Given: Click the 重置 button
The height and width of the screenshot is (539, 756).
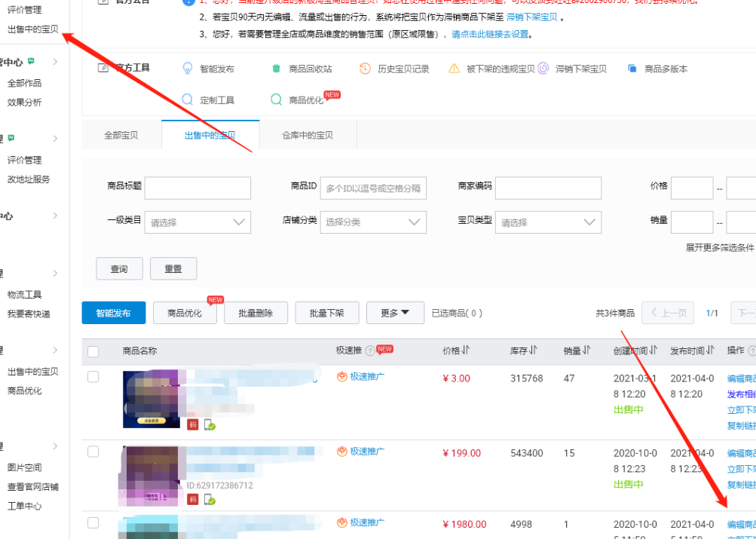Looking at the screenshot, I should (173, 268).
